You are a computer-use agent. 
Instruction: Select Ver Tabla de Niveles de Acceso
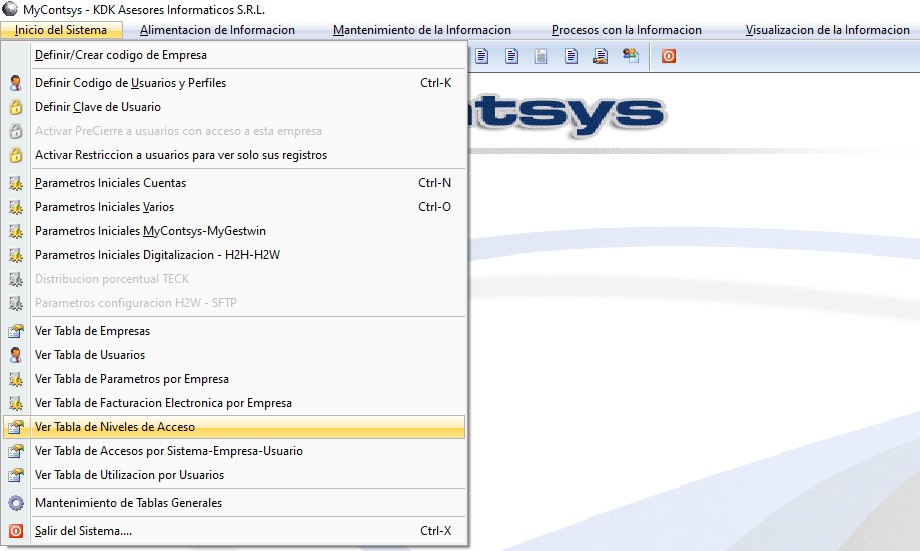(115, 427)
